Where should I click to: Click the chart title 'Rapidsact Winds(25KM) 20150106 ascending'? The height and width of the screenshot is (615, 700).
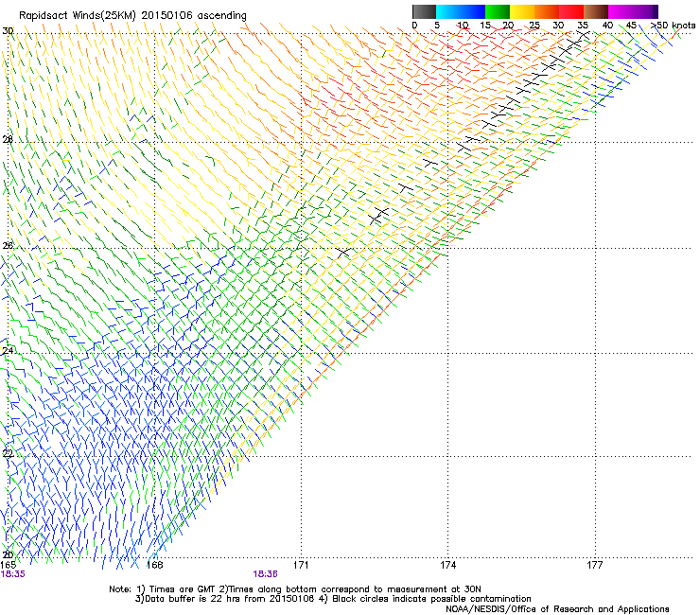pos(132,16)
